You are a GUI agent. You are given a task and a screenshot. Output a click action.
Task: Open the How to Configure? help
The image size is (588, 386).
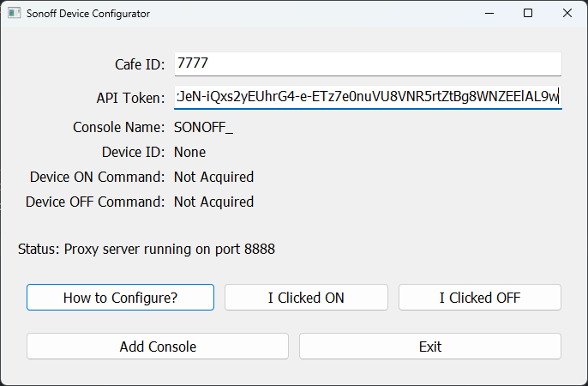click(120, 298)
